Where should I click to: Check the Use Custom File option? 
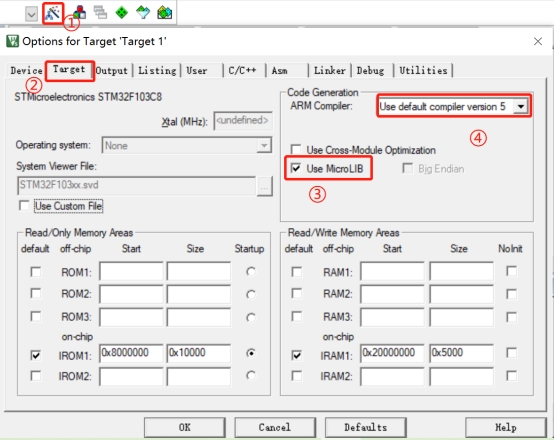24,206
